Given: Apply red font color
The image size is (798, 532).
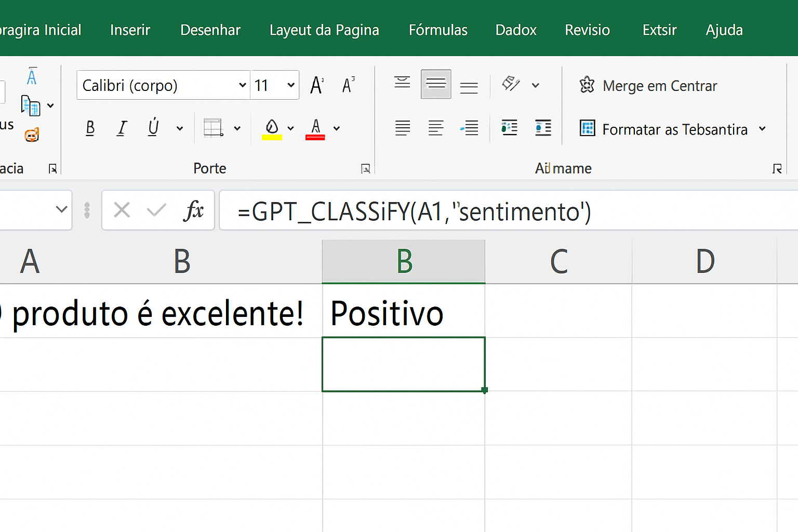Looking at the screenshot, I should [x=315, y=129].
